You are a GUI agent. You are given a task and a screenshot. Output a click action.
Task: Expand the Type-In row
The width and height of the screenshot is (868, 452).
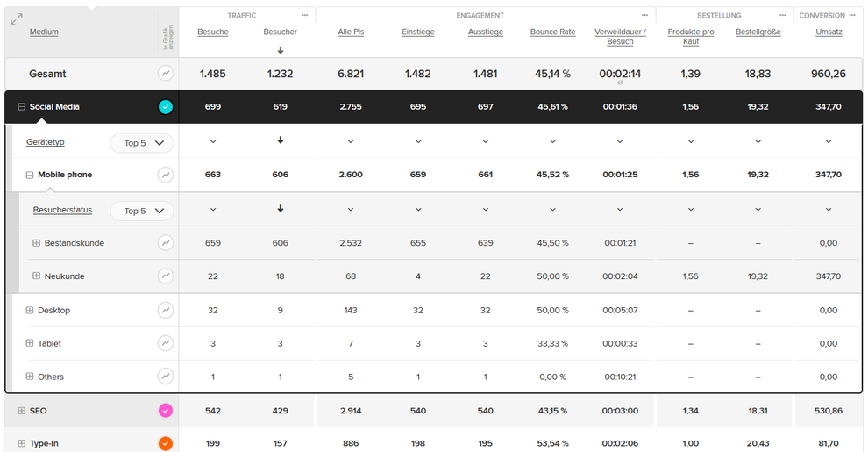tap(22, 444)
